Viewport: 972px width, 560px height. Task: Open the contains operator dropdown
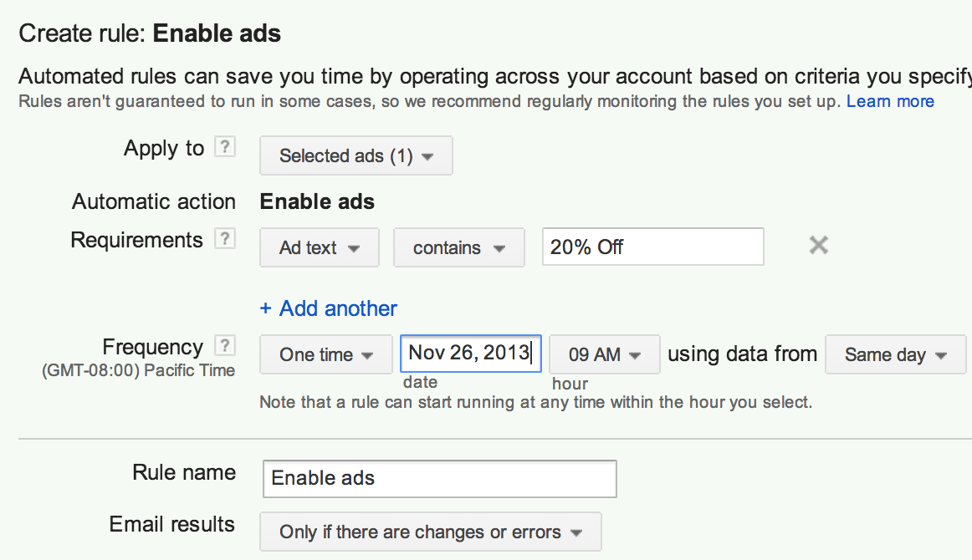tap(458, 247)
